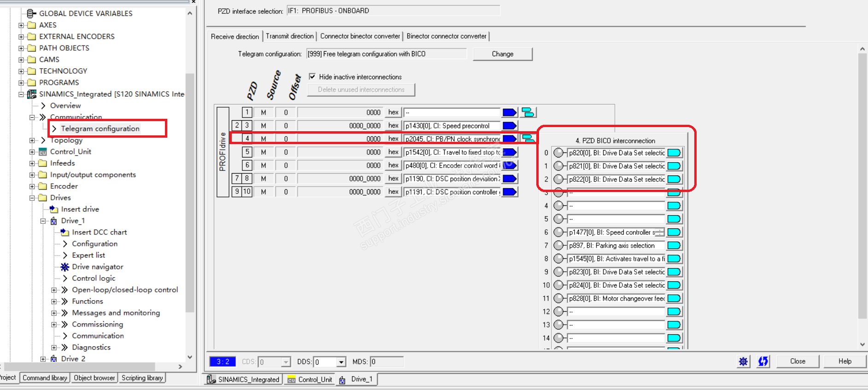Collapse the SINAMICS_Integrated node
The width and height of the screenshot is (868, 390).
click(x=21, y=94)
